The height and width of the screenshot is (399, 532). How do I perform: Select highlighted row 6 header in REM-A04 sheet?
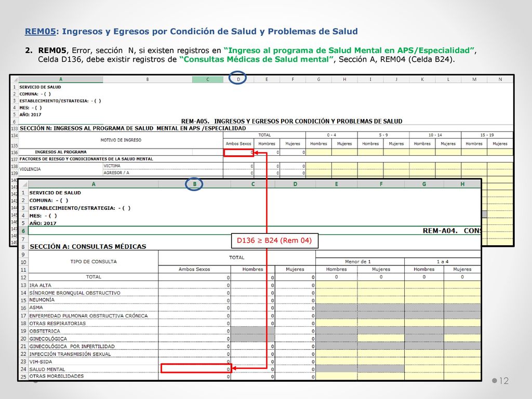23,231
